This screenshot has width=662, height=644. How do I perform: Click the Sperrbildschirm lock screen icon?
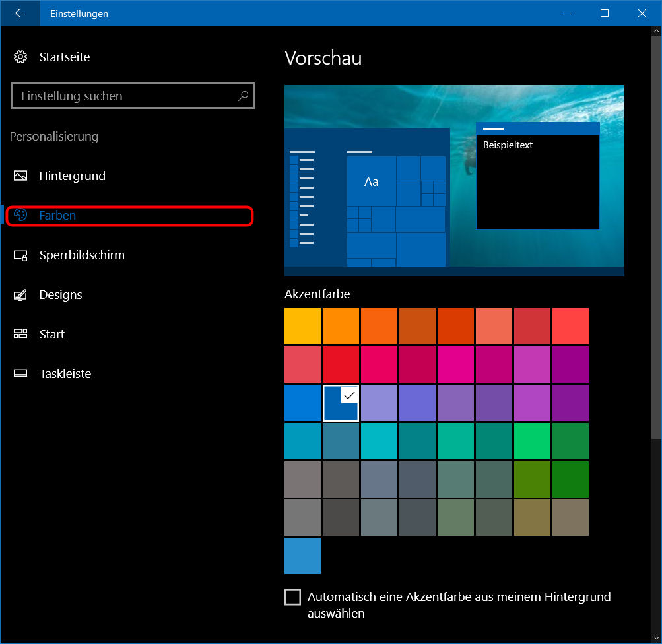[20, 255]
